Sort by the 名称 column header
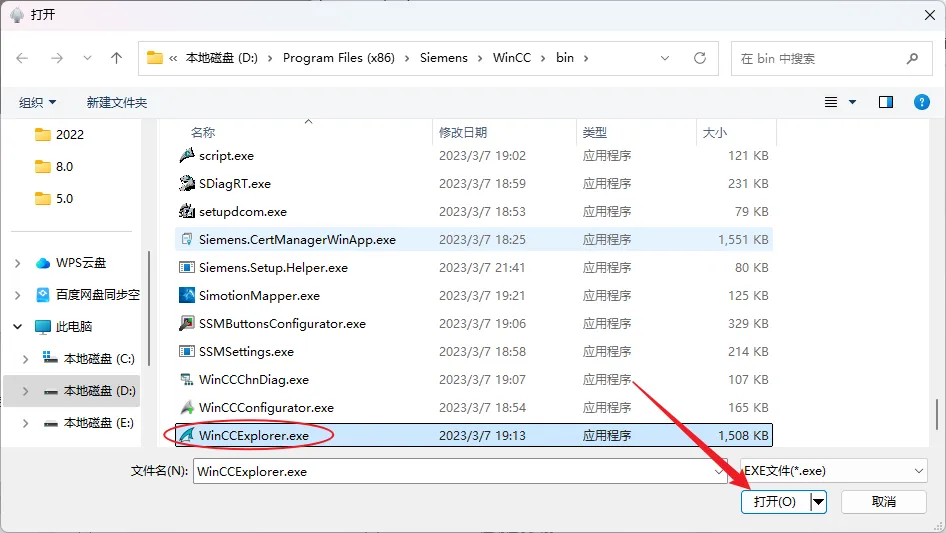 [x=203, y=132]
